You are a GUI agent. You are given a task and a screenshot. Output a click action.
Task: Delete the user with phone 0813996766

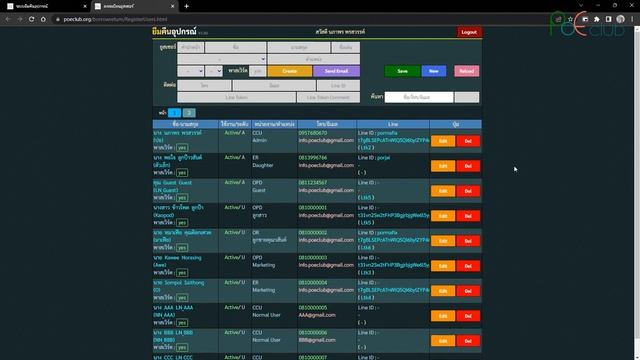click(x=468, y=166)
